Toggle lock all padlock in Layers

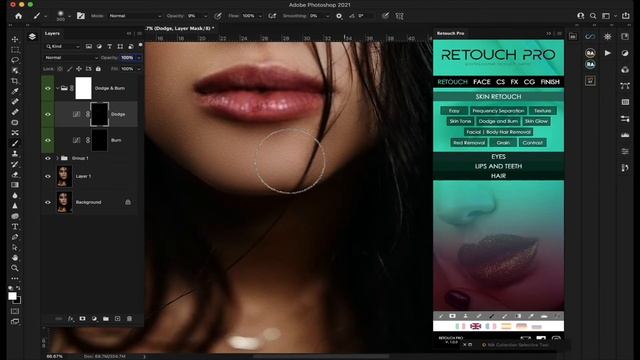[98, 69]
